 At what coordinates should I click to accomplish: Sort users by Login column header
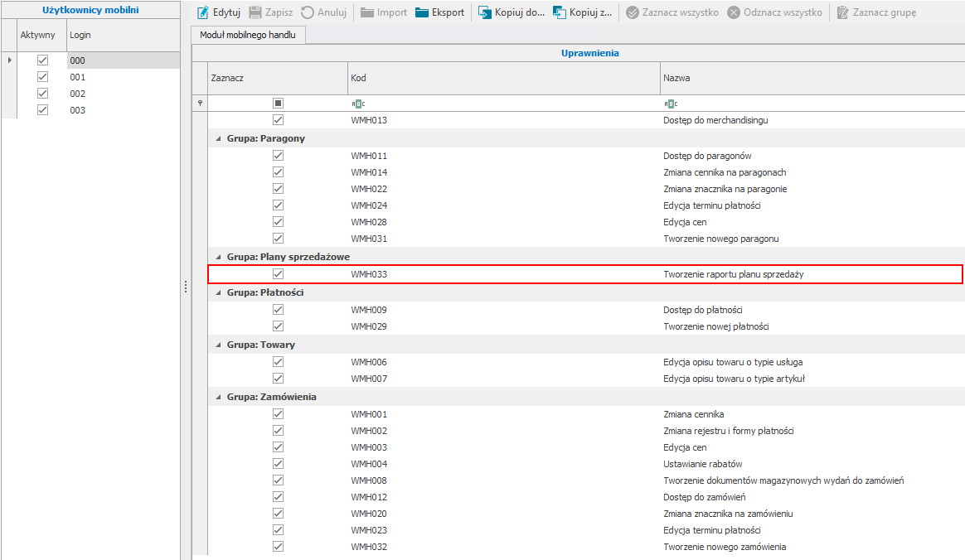coord(123,35)
